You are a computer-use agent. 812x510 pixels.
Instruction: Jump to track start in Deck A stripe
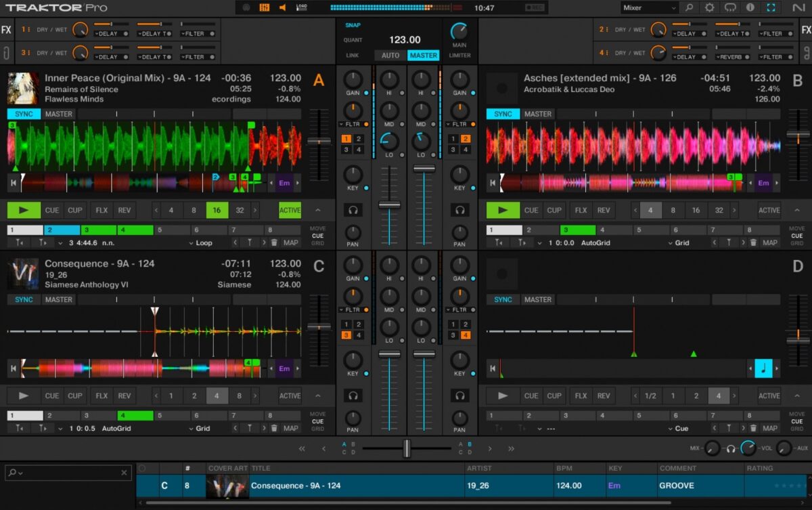coord(13,183)
